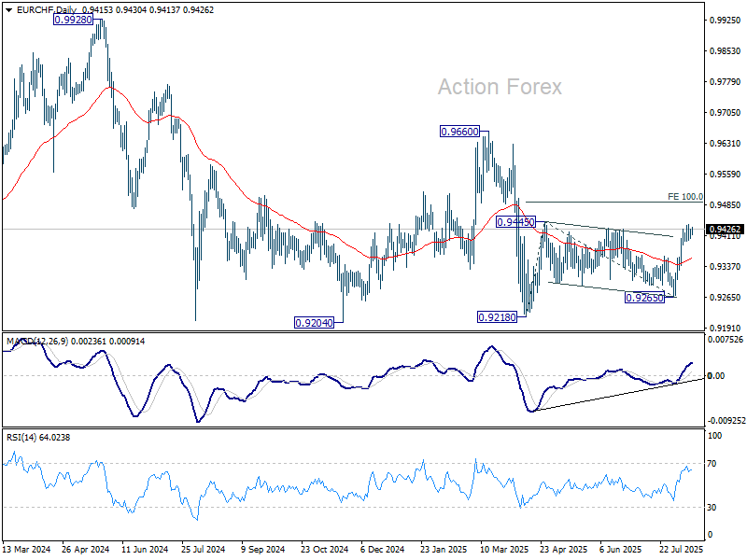Select the 0.94450 price label

pos(515,222)
